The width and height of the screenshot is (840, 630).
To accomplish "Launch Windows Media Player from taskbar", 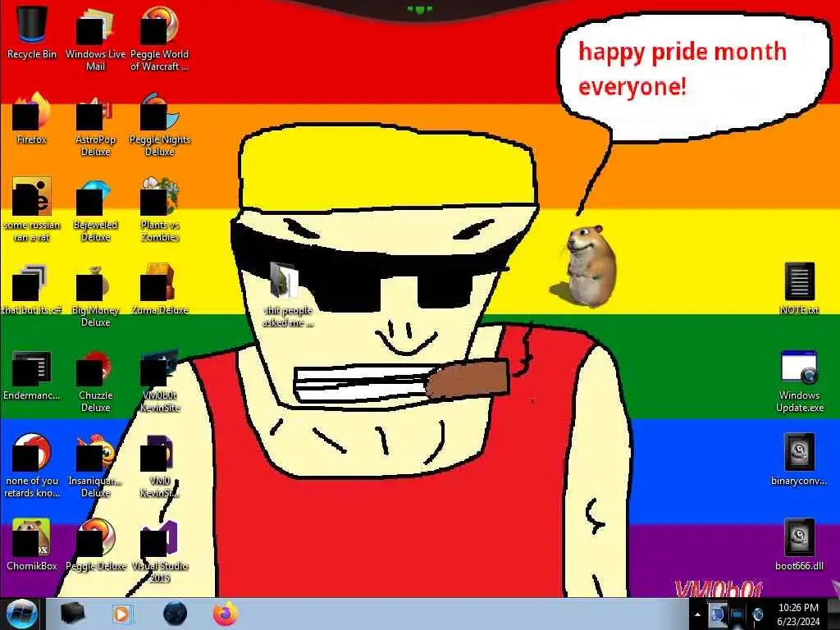I will click(122, 614).
